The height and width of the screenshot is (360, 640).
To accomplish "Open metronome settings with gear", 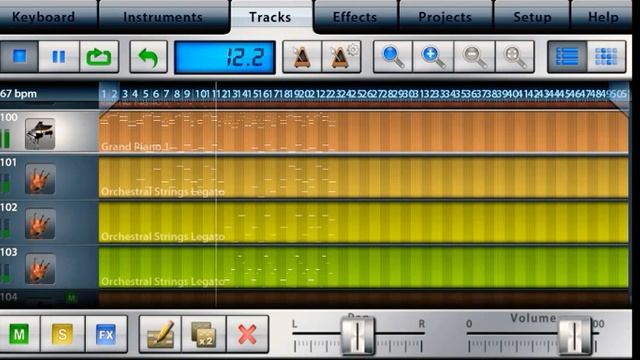I will coord(341,57).
